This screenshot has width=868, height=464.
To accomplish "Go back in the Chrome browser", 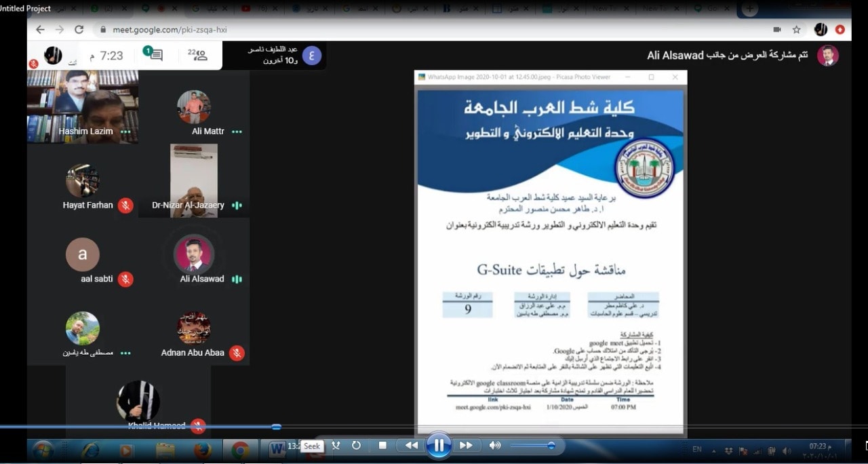I will pos(40,30).
